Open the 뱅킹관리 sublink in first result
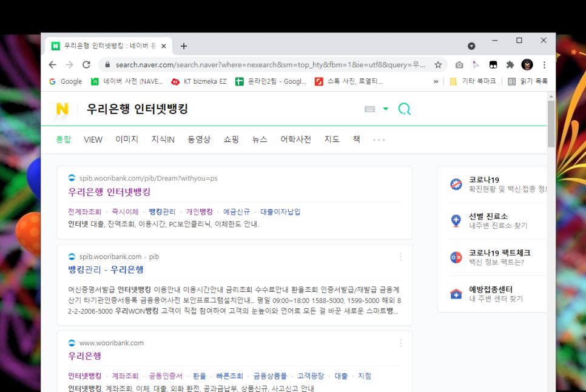The width and height of the screenshot is (586, 392). (x=162, y=212)
